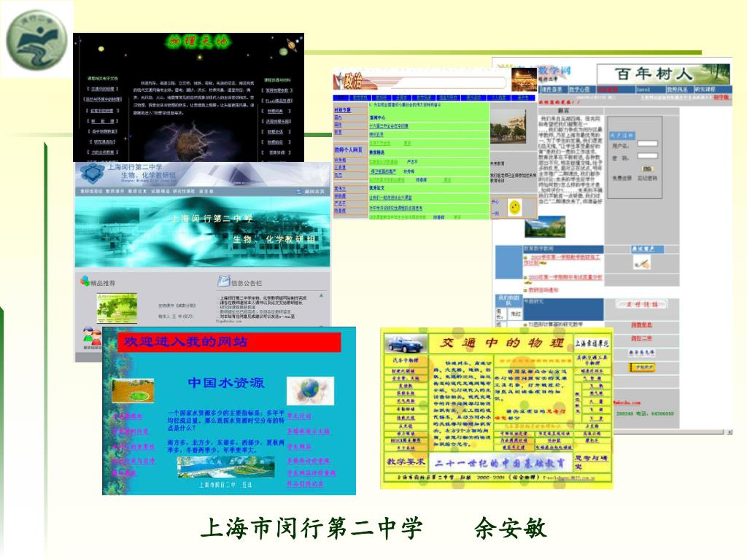Image resolution: width=747 pixels, height=560 pixels.
Task: Click the yellow smiley face icon
Action: click(514, 208)
